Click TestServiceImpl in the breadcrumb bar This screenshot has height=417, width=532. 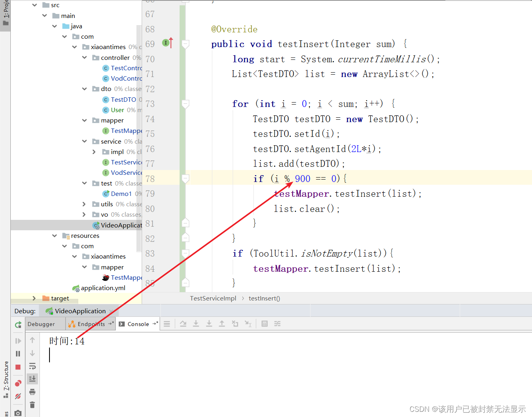coord(213,298)
